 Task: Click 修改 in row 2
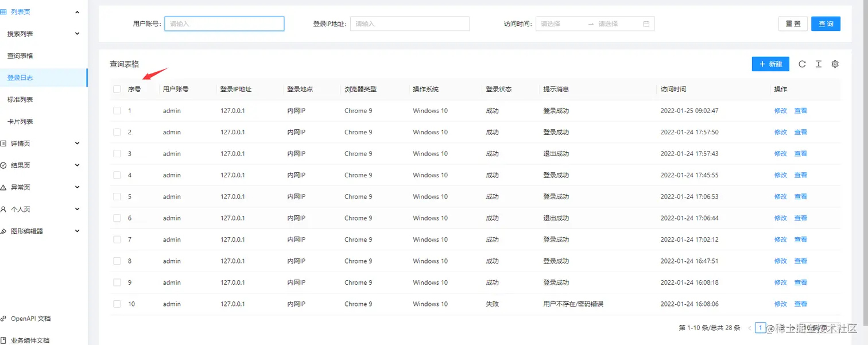point(781,132)
